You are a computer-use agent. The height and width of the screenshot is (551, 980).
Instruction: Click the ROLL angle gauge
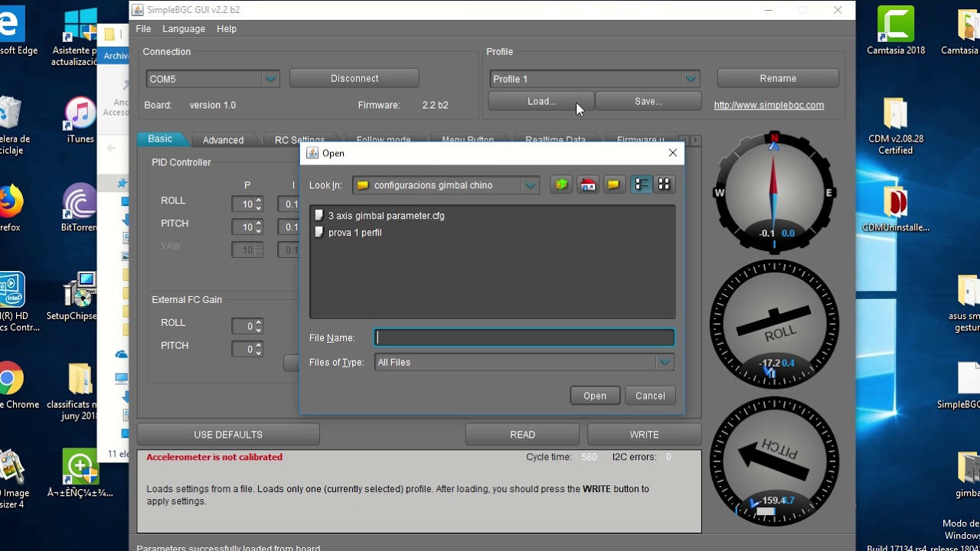(x=774, y=324)
